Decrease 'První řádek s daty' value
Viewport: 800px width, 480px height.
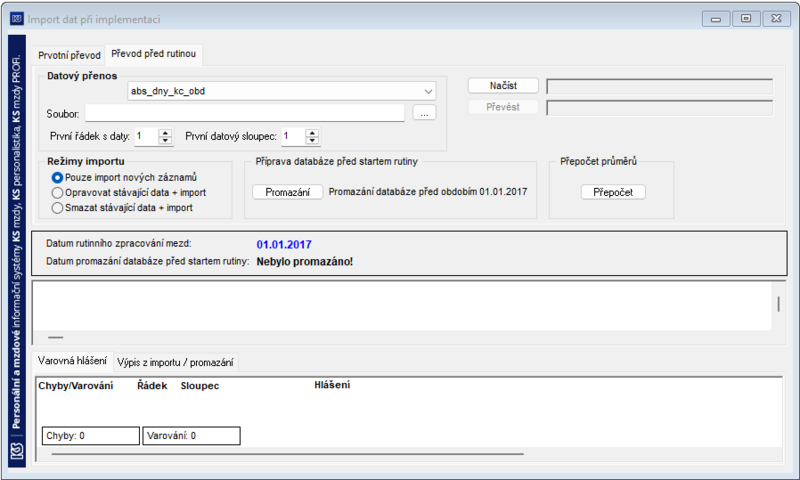[165, 140]
